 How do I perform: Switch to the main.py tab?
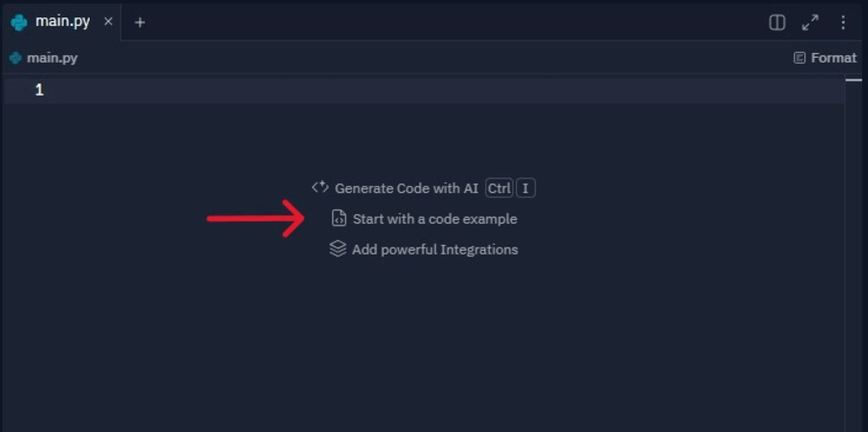click(x=62, y=22)
